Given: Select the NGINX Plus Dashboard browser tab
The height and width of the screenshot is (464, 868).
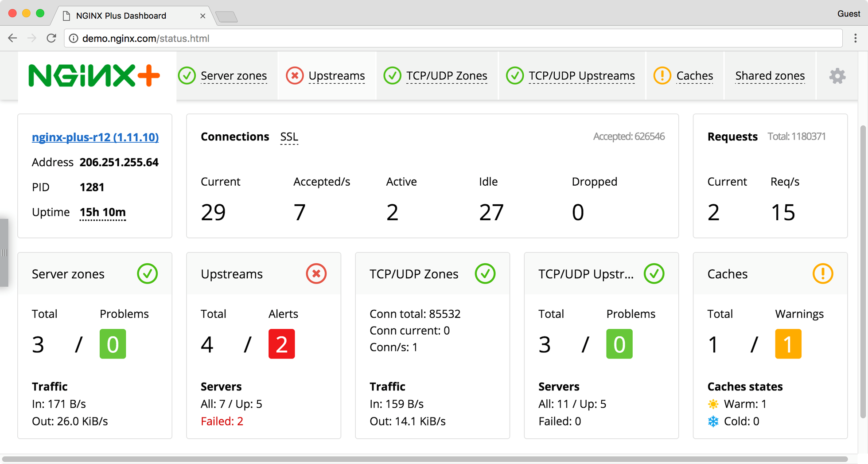Looking at the screenshot, I should point(133,16).
